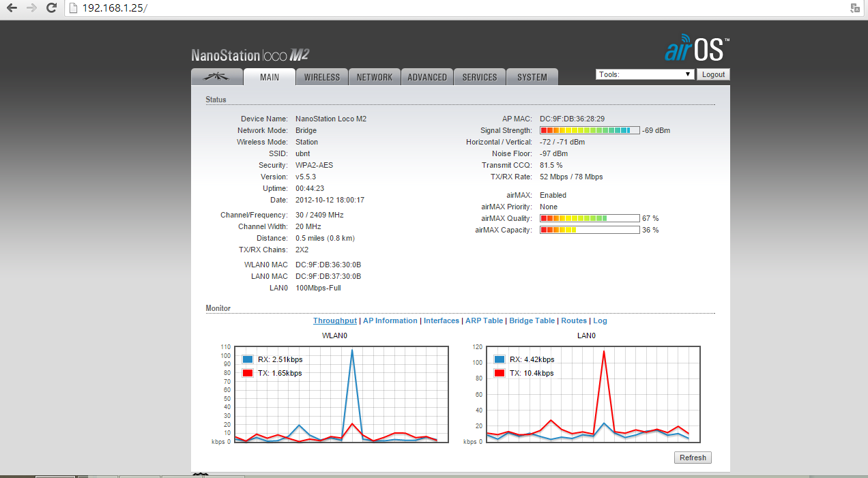Open the Tools dropdown
This screenshot has width=868, height=478.
pos(645,74)
